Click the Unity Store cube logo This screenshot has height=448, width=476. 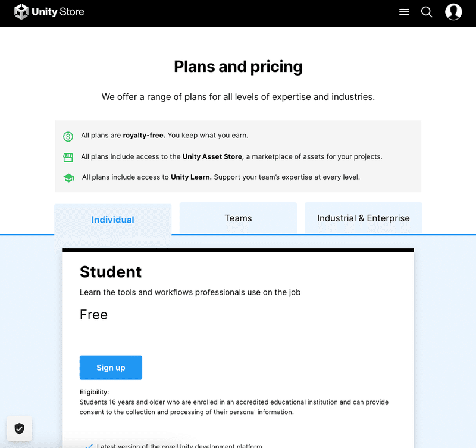[21, 12]
